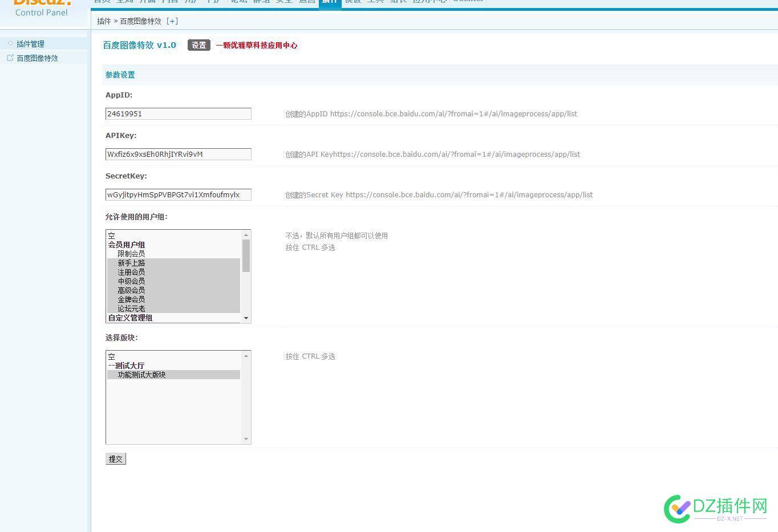Select the 设置 tab
The width and height of the screenshot is (778, 532).
click(x=199, y=45)
